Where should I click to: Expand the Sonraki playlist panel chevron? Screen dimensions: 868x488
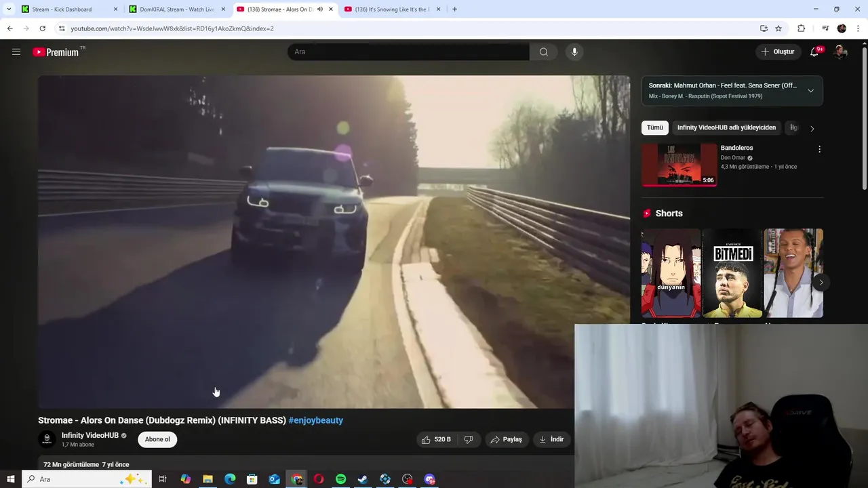coord(810,91)
